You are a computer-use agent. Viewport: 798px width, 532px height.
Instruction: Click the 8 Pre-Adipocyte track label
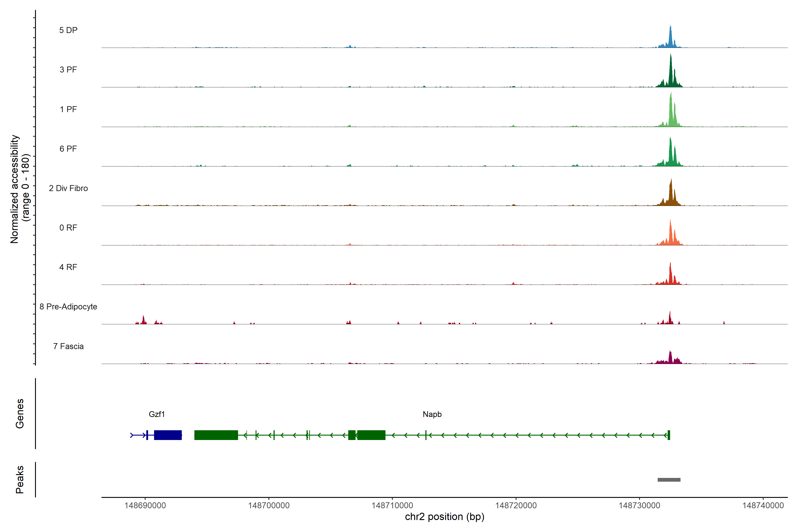point(68,307)
